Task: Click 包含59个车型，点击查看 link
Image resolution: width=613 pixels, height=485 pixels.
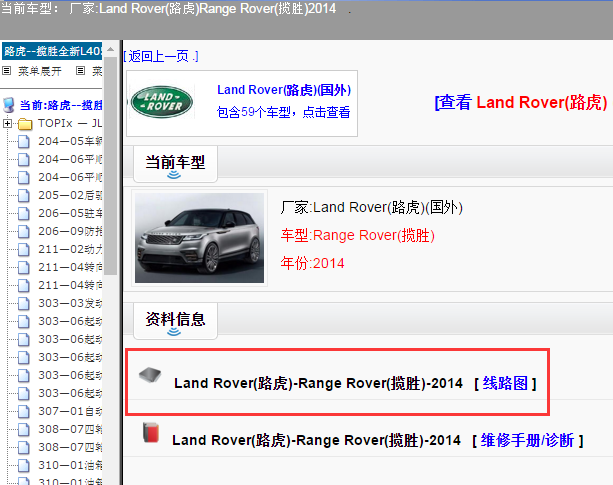Action: (x=283, y=112)
